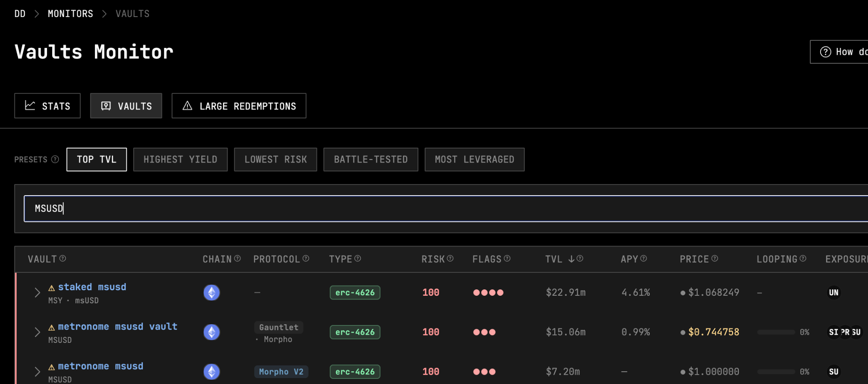
Task: Expand the Morpho V2 metronome msusd row
Action: 37,372
